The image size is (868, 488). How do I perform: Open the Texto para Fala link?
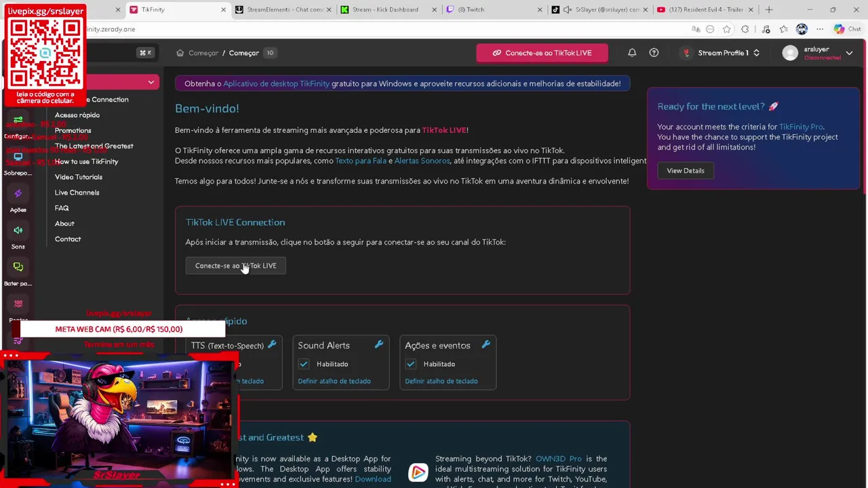click(361, 161)
